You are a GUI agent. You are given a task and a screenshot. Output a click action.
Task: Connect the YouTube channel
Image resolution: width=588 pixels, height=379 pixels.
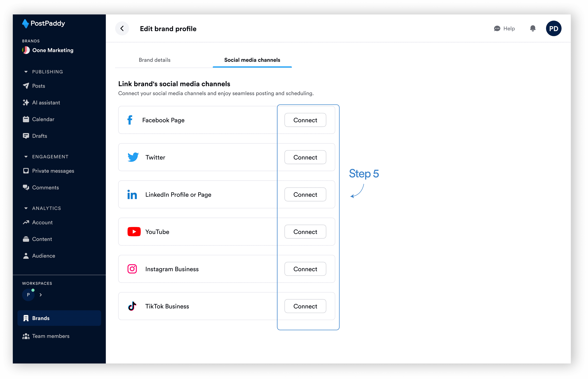(x=305, y=232)
